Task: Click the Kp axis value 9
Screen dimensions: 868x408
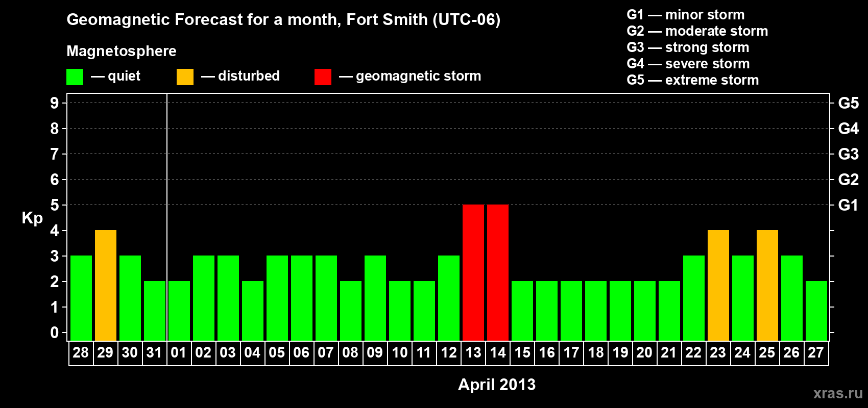Action: coord(55,103)
